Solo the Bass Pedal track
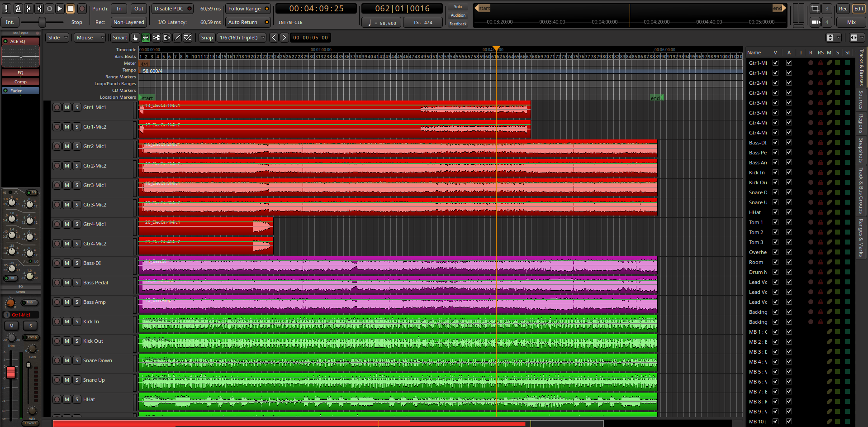The height and width of the screenshot is (427, 868). [x=77, y=283]
